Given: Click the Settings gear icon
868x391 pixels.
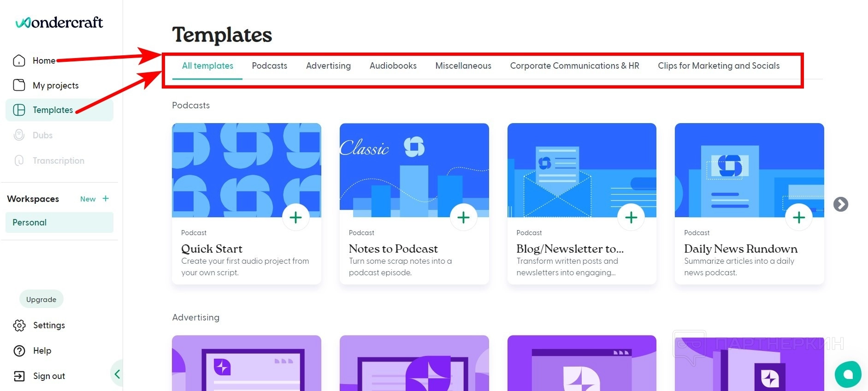Looking at the screenshot, I should (19, 325).
